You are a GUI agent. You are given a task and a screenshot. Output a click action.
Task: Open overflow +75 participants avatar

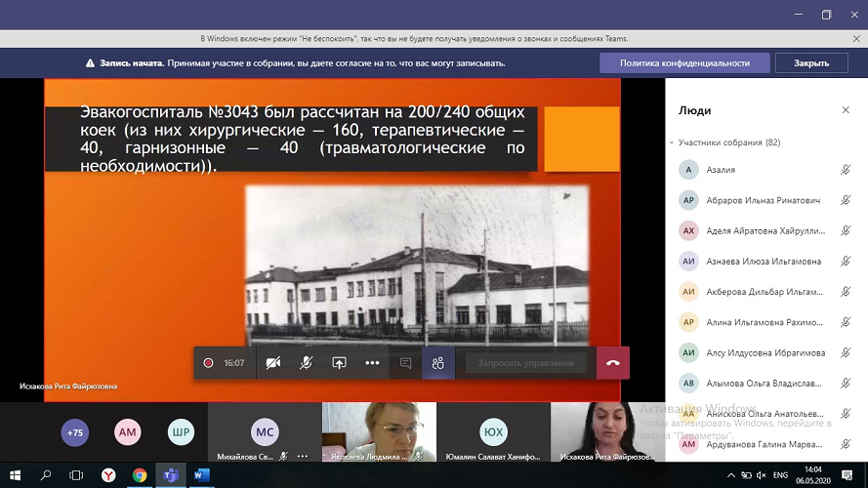click(x=75, y=432)
